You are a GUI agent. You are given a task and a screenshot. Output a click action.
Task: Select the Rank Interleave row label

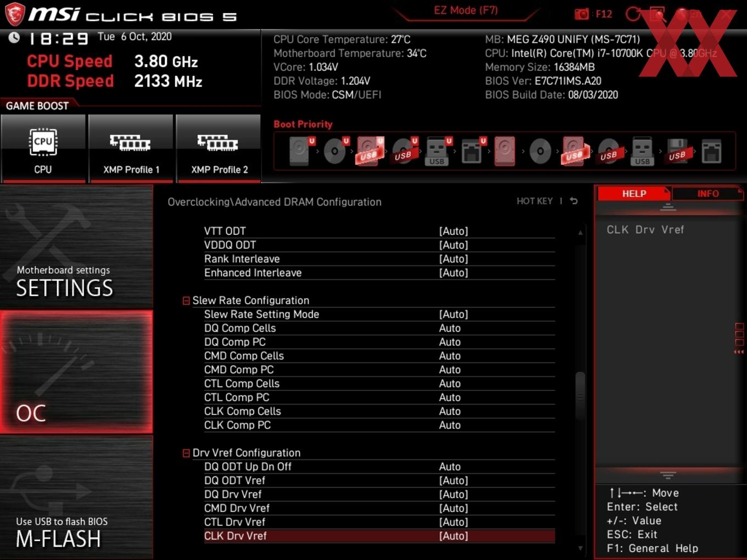point(242,259)
